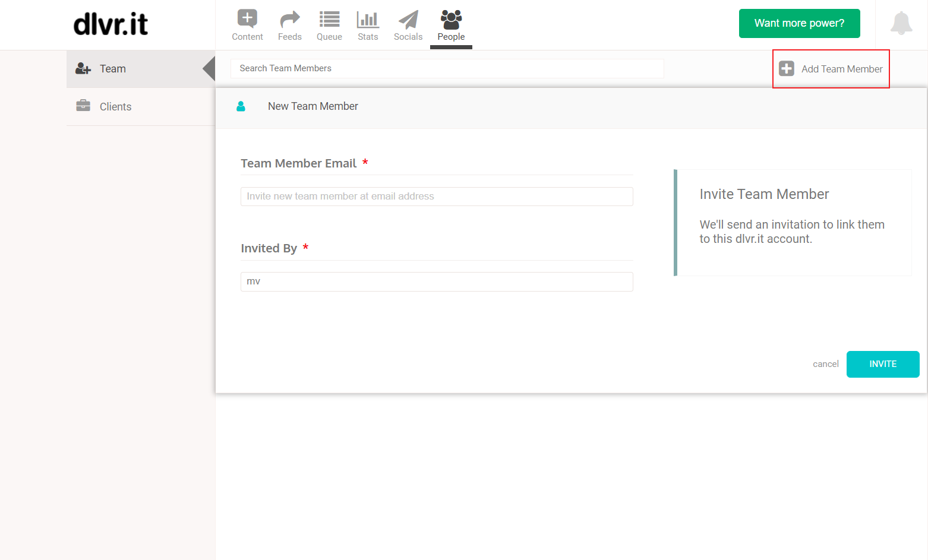Click the New Team Member person icon
Screen dimensions: 928x560
(x=241, y=106)
